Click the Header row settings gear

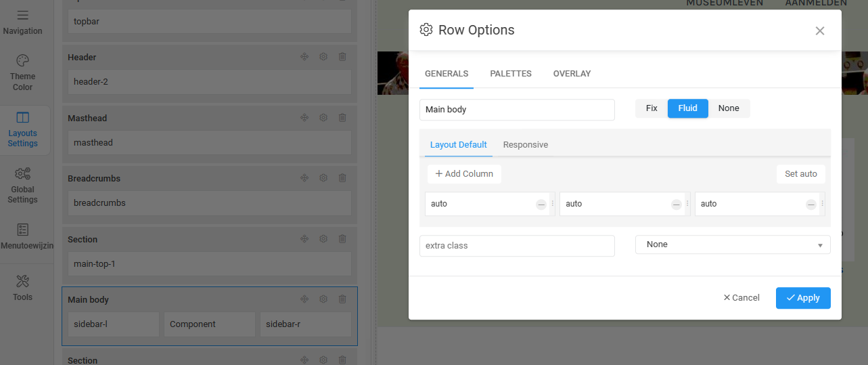(x=323, y=58)
